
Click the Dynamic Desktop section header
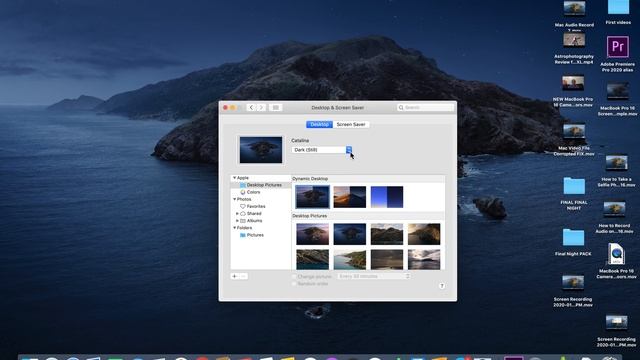pyautogui.click(x=310, y=179)
